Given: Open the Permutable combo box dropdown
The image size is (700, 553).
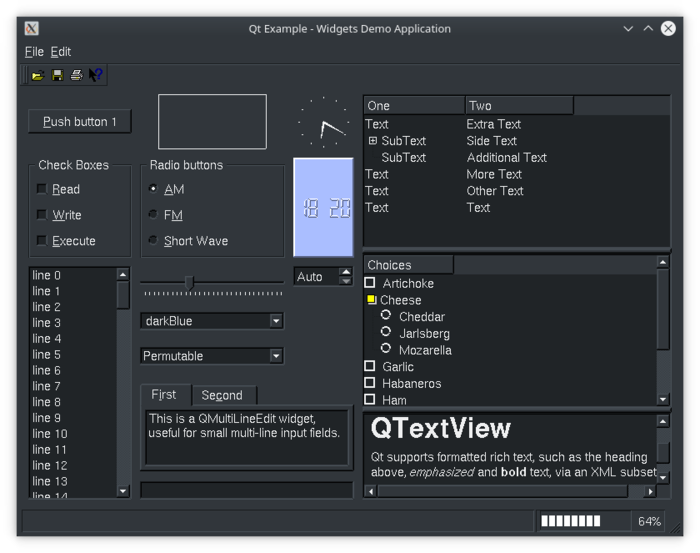Looking at the screenshot, I should coord(276,356).
